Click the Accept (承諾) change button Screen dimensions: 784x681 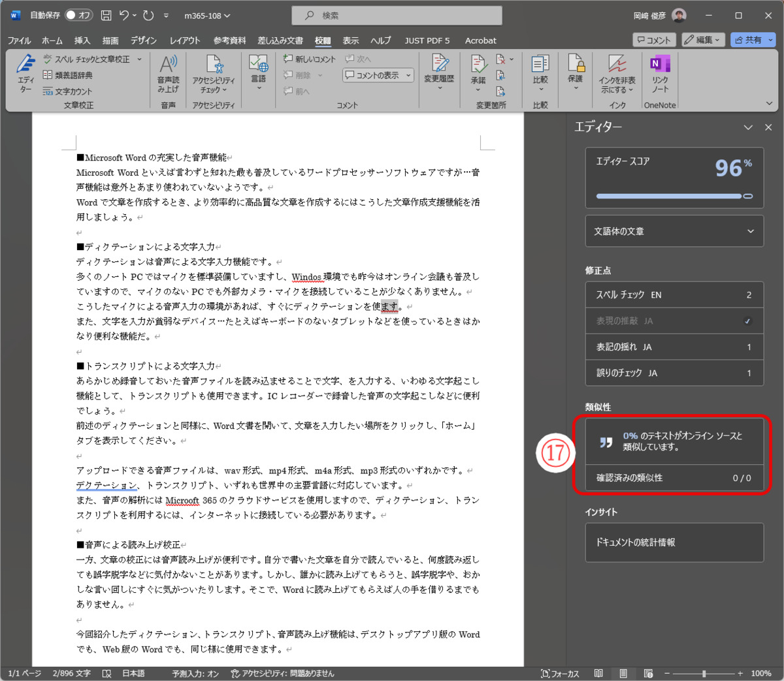point(478,72)
